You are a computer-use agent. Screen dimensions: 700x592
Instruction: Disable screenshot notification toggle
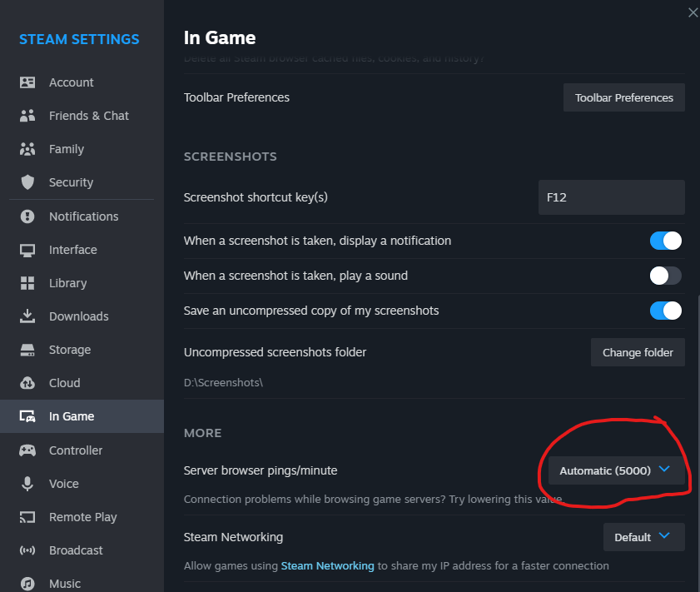666,241
